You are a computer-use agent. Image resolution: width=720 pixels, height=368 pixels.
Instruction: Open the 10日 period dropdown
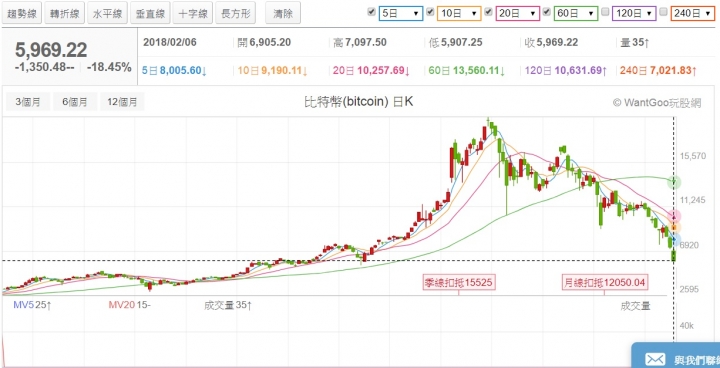[459, 14]
